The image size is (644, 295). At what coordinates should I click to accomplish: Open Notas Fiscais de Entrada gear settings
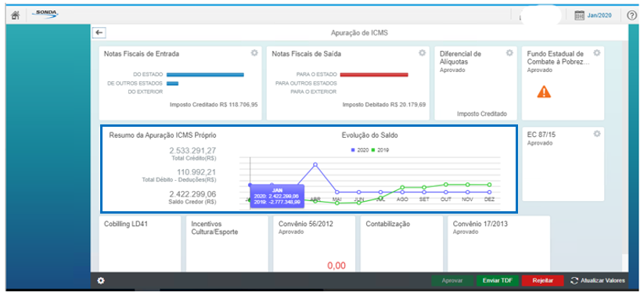pyautogui.click(x=254, y=52)
